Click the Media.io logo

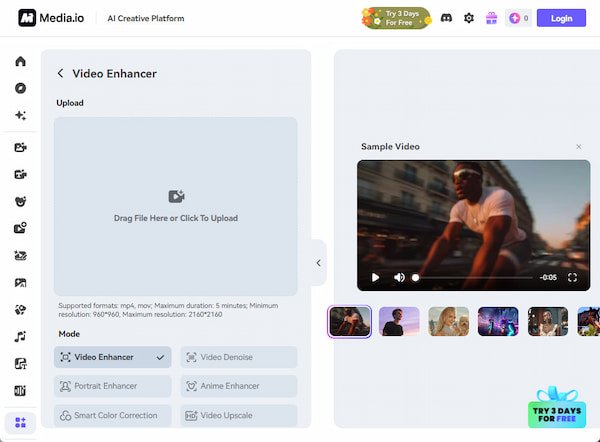click(x=51, y=18)
